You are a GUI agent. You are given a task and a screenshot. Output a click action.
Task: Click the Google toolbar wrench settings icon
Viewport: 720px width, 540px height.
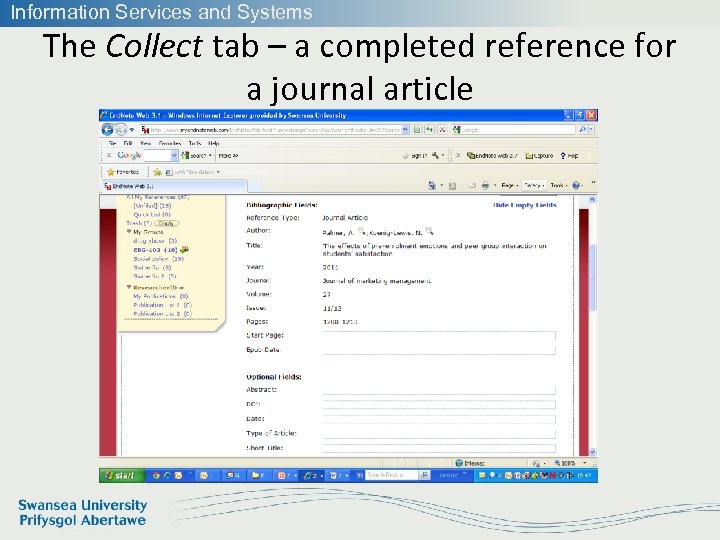click(x=436, y=156)
